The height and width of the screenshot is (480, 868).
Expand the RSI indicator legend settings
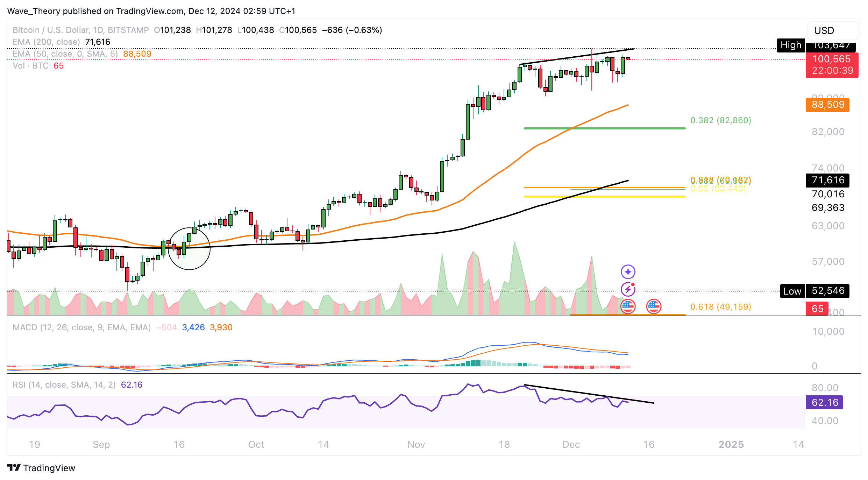[64, 385]
